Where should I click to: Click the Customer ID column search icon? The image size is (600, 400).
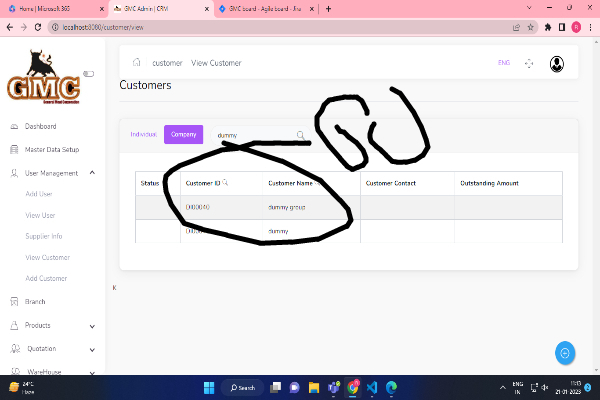click(225, 183)
